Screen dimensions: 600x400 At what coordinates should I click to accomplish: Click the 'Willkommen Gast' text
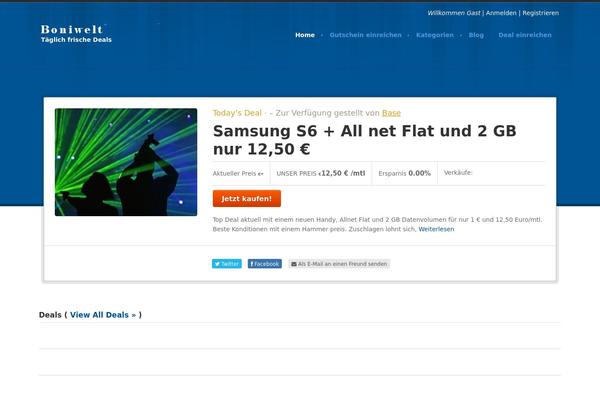[454, 13]
